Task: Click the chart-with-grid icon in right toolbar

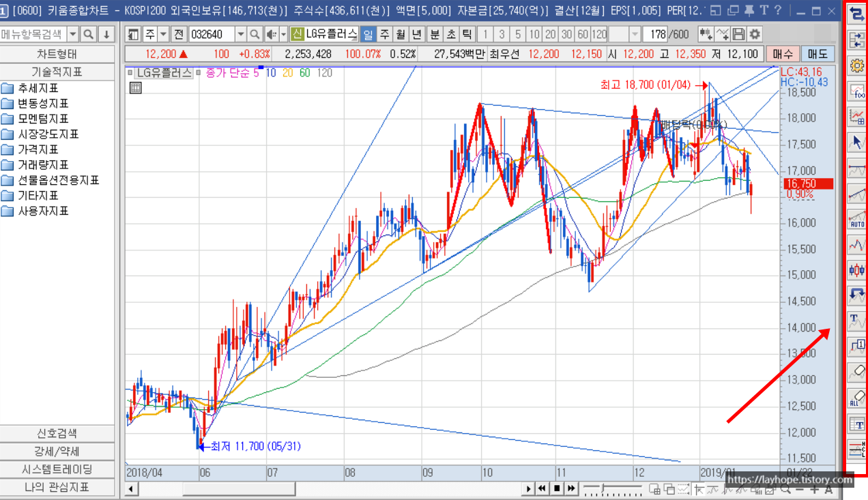Action: pyautogui.click(x=856, y=117)
